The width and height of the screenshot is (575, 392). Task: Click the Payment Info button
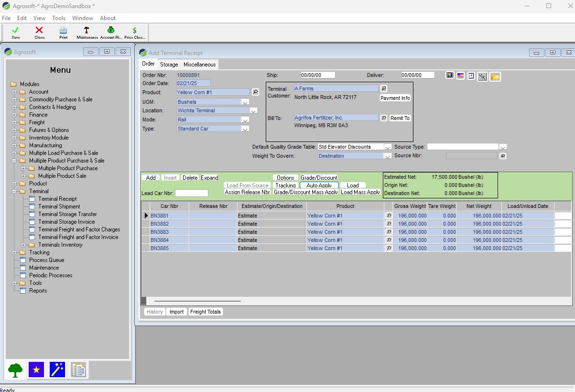click(395, 98)
